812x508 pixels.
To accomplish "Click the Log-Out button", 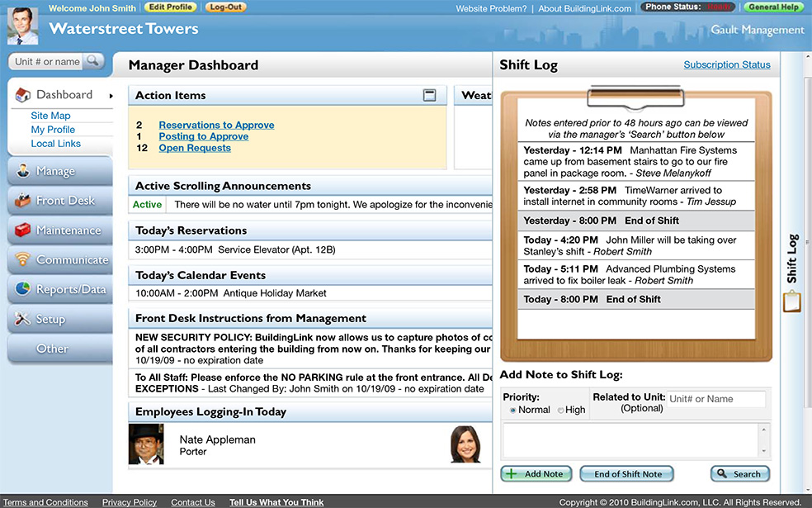I will pos(226,7).
